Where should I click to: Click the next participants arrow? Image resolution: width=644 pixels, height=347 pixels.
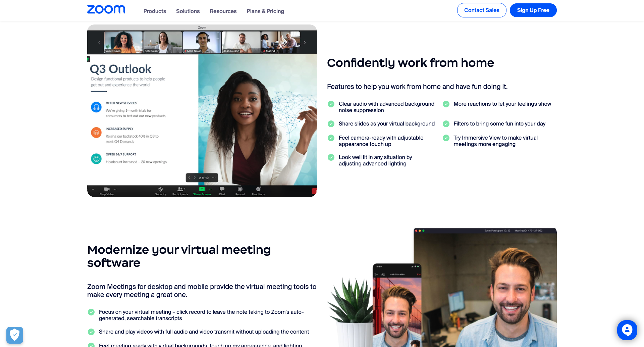[x=305, y=42]
